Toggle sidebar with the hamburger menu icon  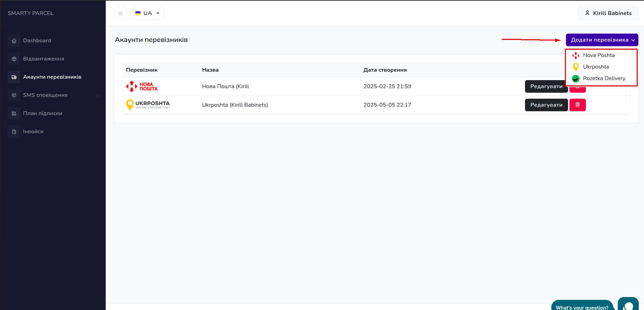121,13
